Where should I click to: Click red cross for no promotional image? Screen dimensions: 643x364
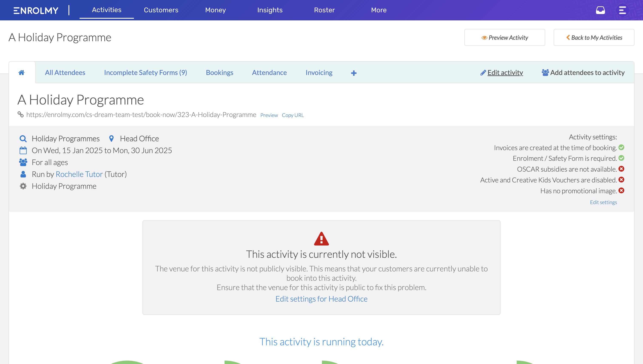point(621,190)
